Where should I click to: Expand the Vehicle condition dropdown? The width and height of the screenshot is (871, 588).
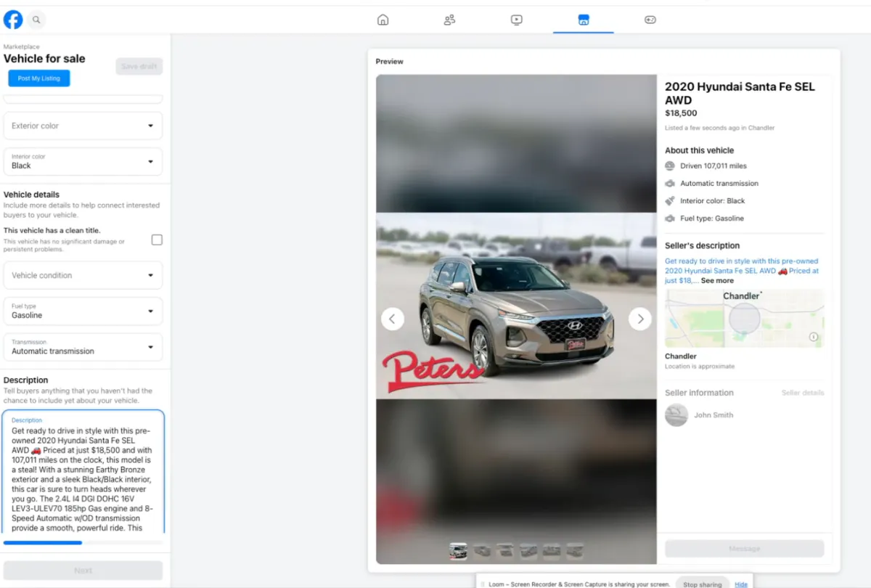coord(83,275)
